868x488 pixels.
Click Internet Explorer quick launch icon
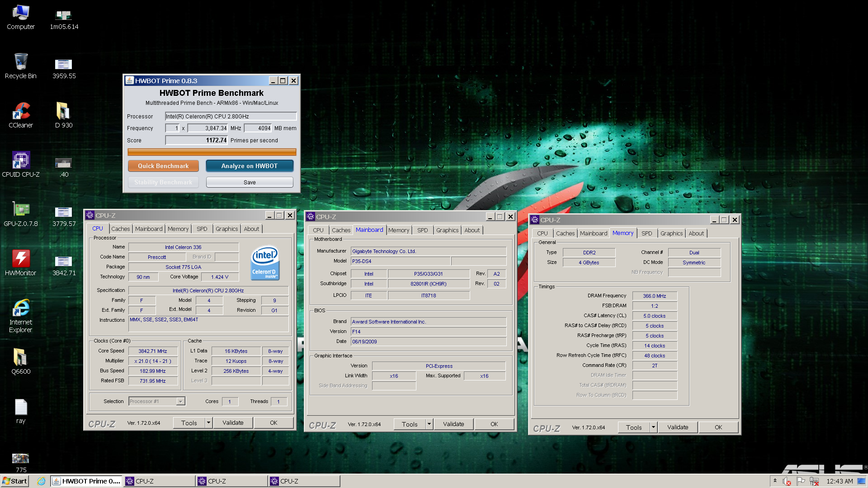click(x=41, y=481)
